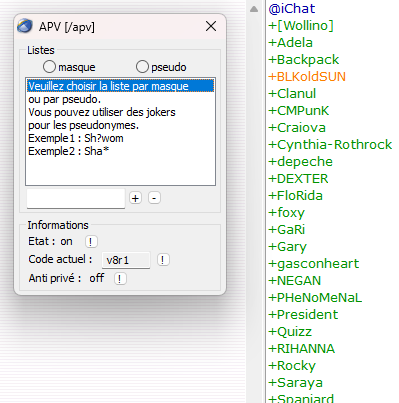Select +gasconheart in the nick list
The height and width of the screenshot is (403, 399).
click(x=314, y=264)
